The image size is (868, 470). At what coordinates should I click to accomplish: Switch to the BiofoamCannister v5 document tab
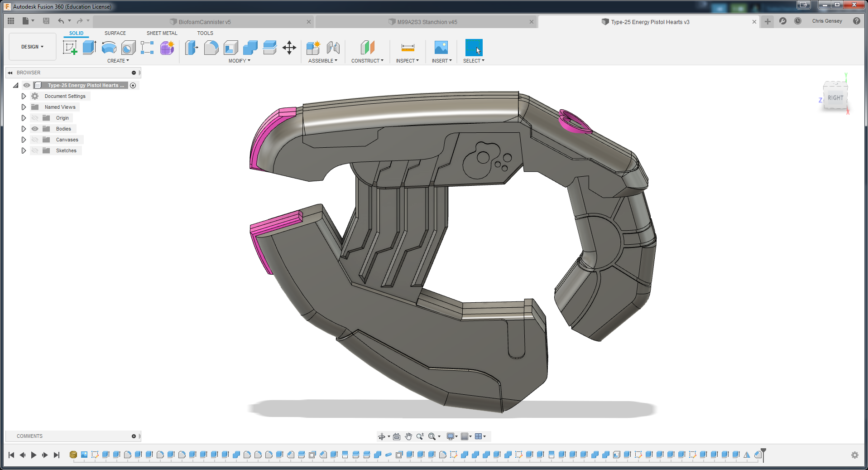point(204,22)
